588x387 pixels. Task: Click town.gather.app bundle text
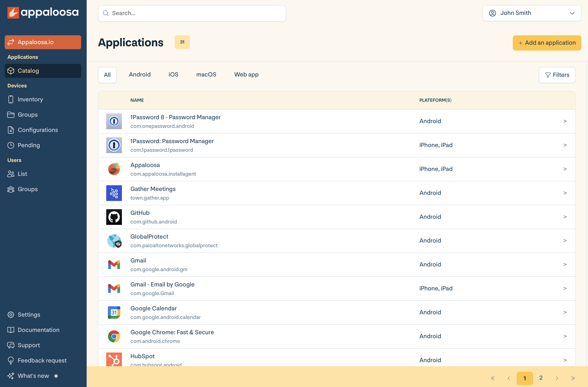pos(150,198)
